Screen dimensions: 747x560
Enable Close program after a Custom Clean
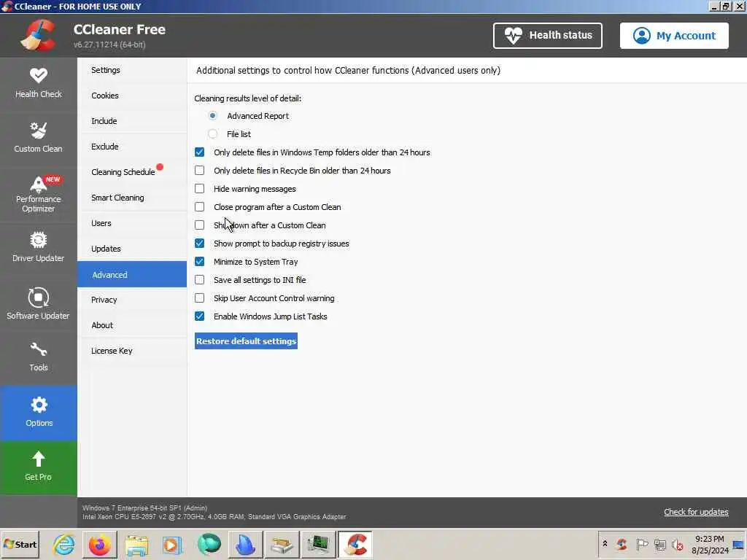[x=200, y=207]
